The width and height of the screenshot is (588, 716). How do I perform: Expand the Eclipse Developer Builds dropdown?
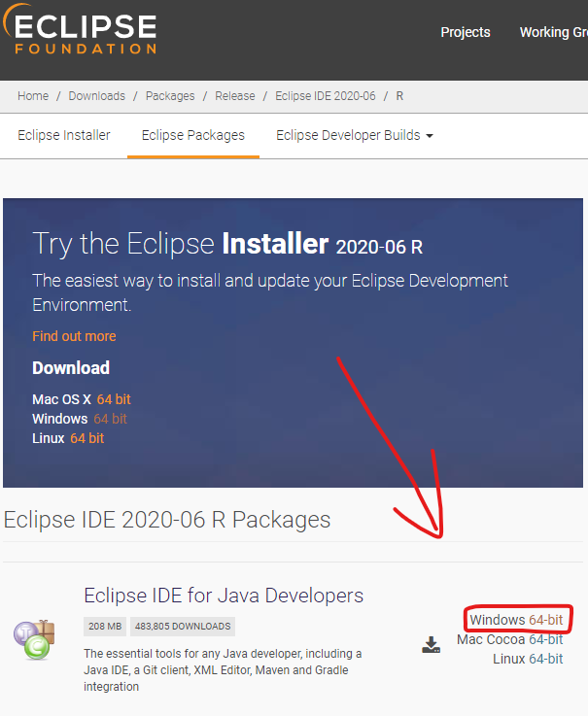click(355, 135)
